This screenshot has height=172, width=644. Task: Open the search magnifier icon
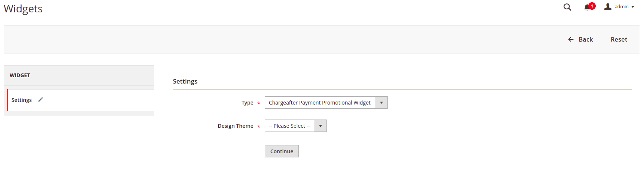click(567, 7)
